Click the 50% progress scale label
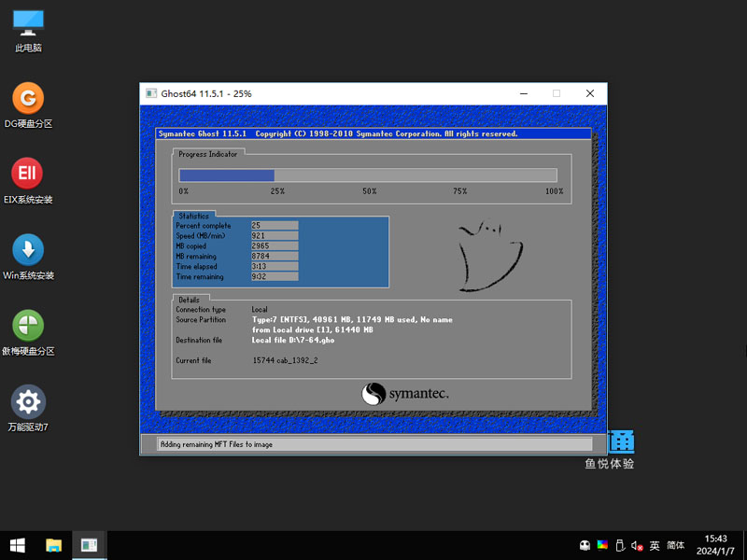The image size is (747, 560). point(370,191)
